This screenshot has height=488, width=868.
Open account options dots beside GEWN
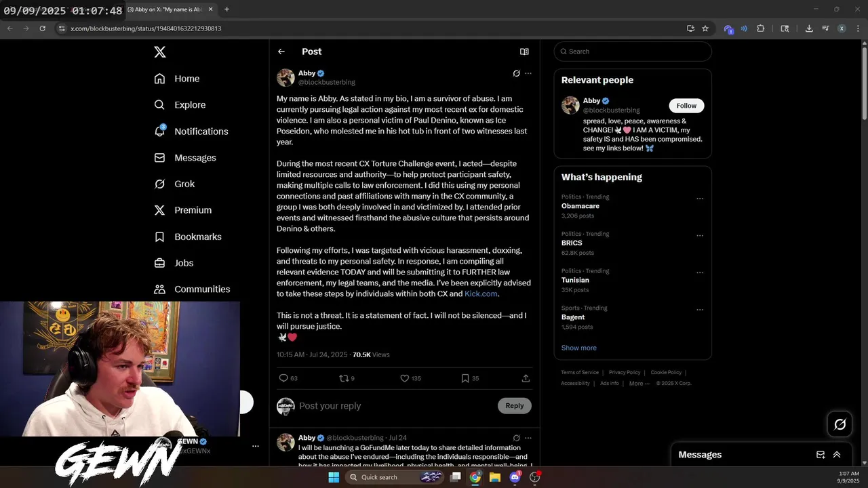click(x=256, y=446)
